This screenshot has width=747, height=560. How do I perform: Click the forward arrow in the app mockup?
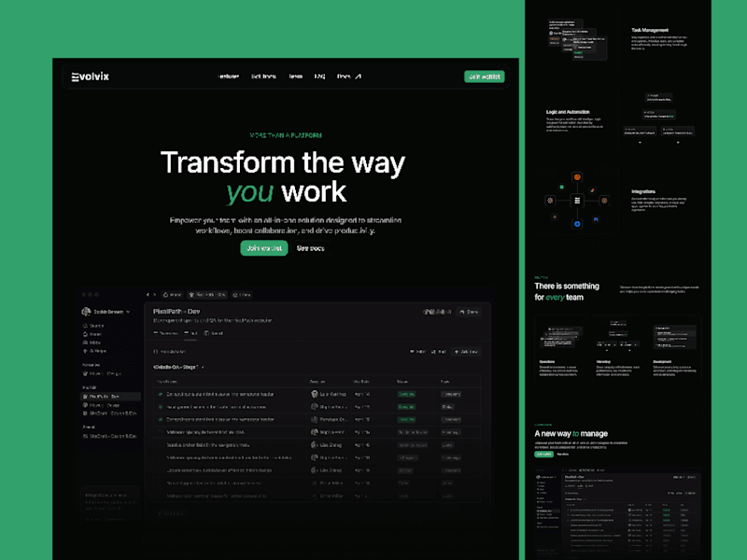(x=154, y=295)
